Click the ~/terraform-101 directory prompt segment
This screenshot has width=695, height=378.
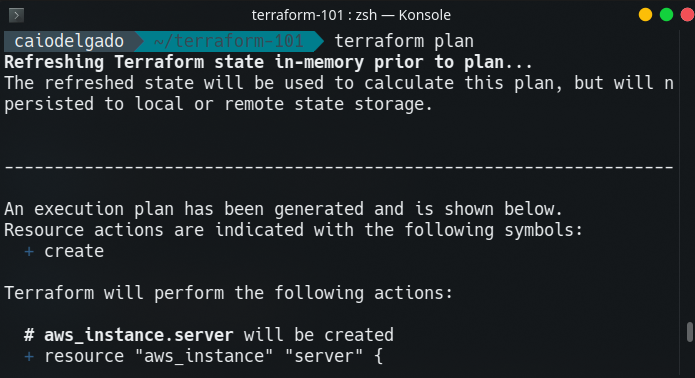[x=228, y=41]
